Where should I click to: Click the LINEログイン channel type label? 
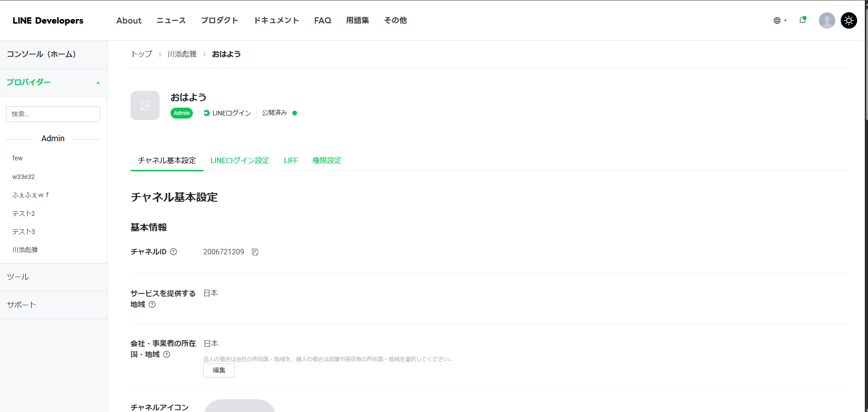[227, 113]
